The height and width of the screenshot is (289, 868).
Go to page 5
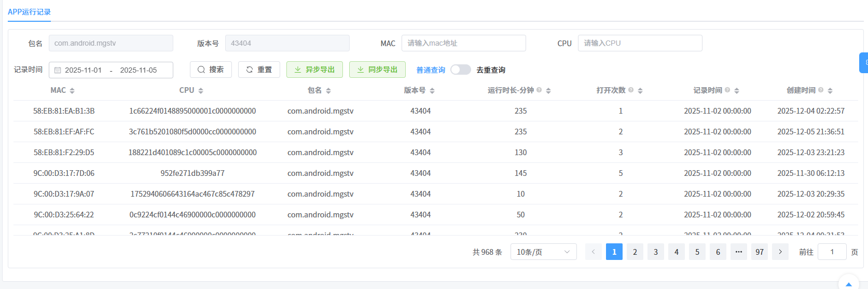tap(697, 252)
